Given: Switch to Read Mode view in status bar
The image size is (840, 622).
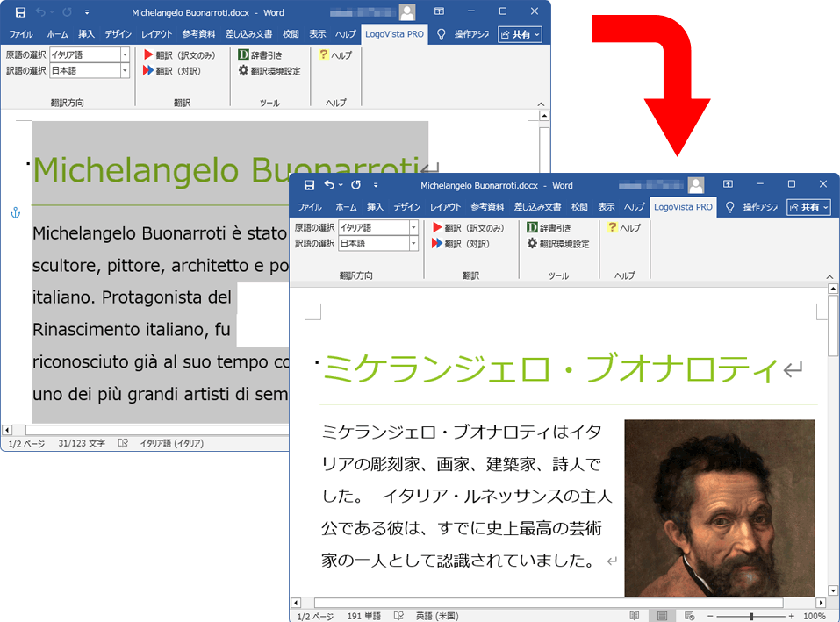Looking at the screenshot, I should [x=634, y=616].
